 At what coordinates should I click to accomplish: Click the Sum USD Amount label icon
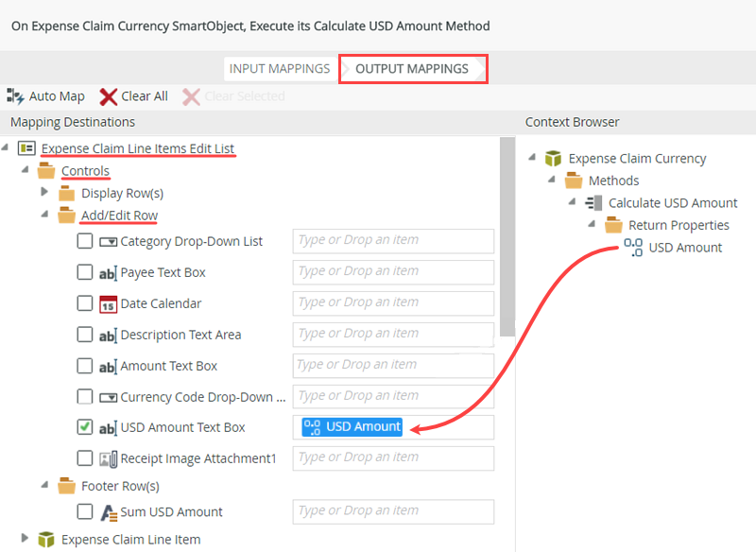pyautogui.click(x=109, y=512)
